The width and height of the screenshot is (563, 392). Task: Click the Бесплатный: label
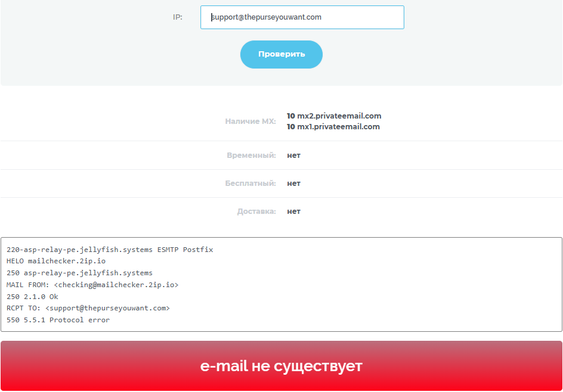pyautogui.click(x=250, y=183)
